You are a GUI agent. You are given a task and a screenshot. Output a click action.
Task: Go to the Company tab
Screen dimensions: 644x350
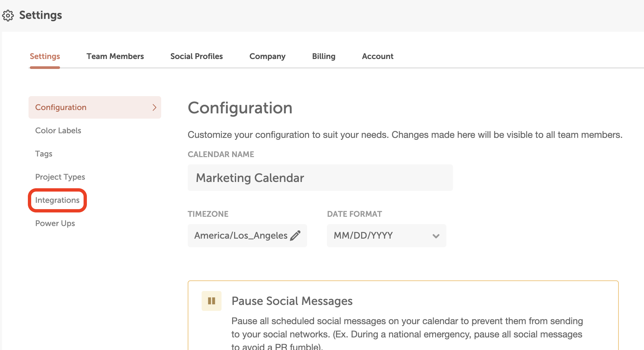click(267, 56)
